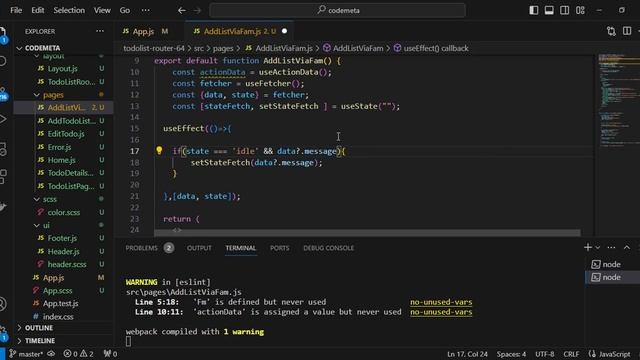Switch to OUTPUT panel tab

[199, 248]
